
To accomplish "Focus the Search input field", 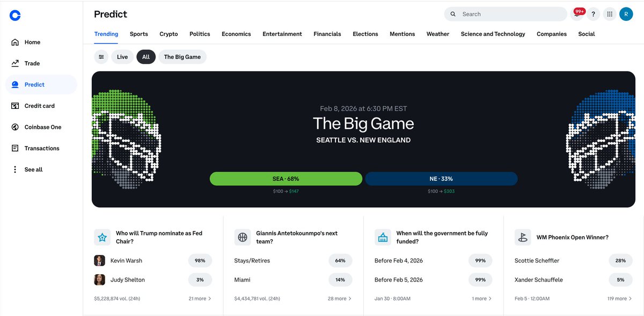I will click(506, 14).
